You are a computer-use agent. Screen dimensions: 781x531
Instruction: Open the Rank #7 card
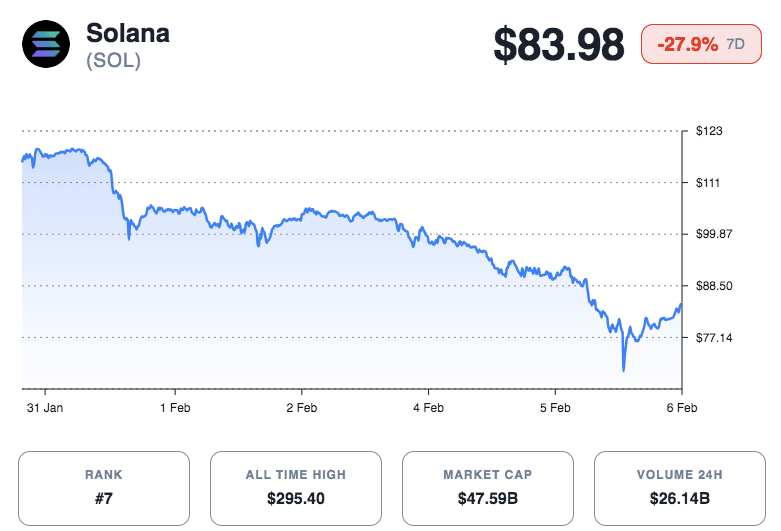pos(104,488)
